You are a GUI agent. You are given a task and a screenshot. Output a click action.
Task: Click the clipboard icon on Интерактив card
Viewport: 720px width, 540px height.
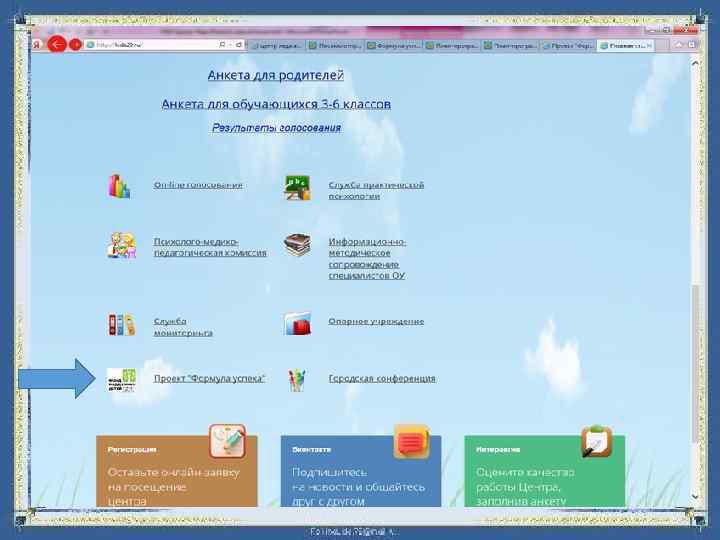(596, 441)
